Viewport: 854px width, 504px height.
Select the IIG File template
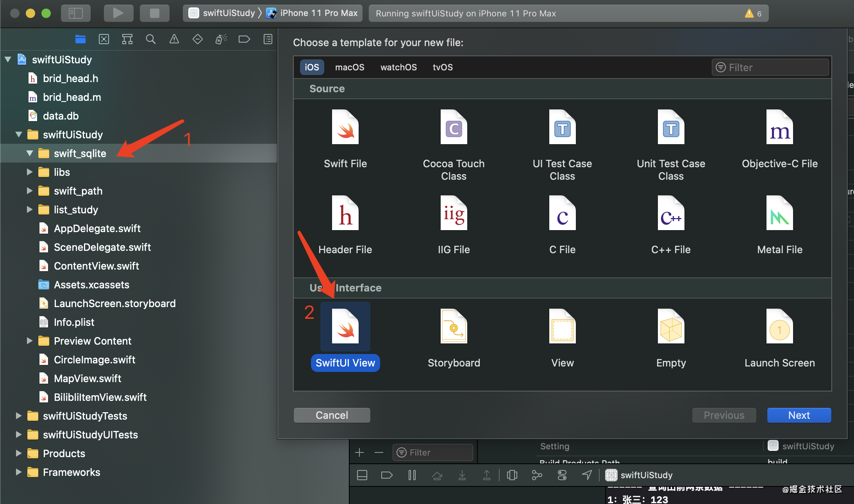[454, 225]
